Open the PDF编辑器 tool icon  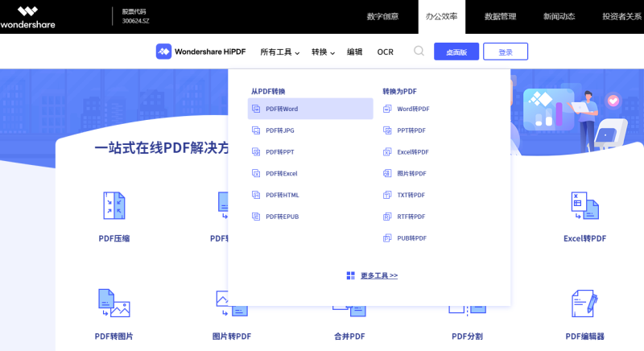pos(585,304)
